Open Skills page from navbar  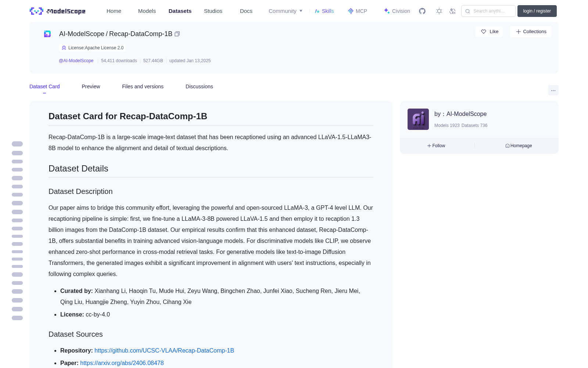(324, 11)
